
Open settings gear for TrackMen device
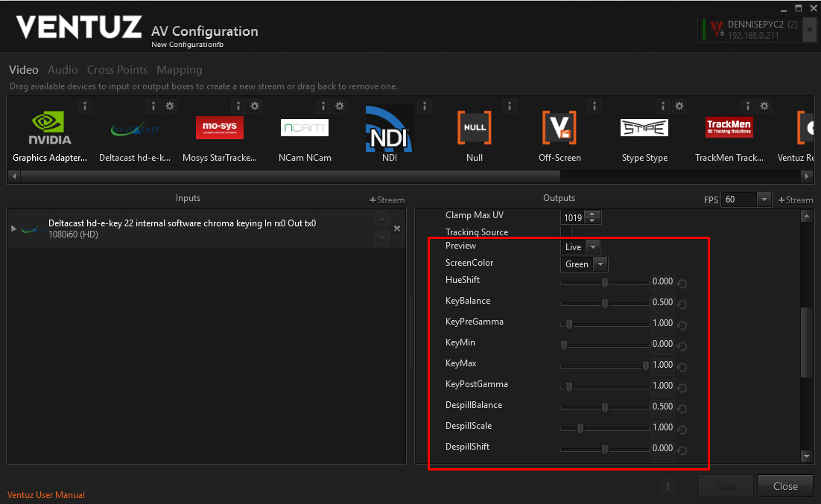(x=765, y=106)
